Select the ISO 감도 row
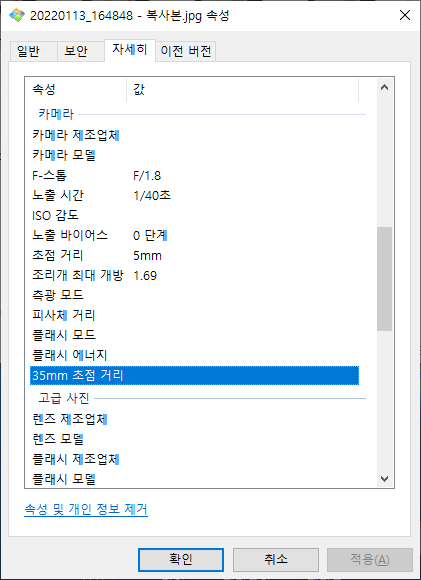Screen dimensions: 421x580 click(194, 215)
